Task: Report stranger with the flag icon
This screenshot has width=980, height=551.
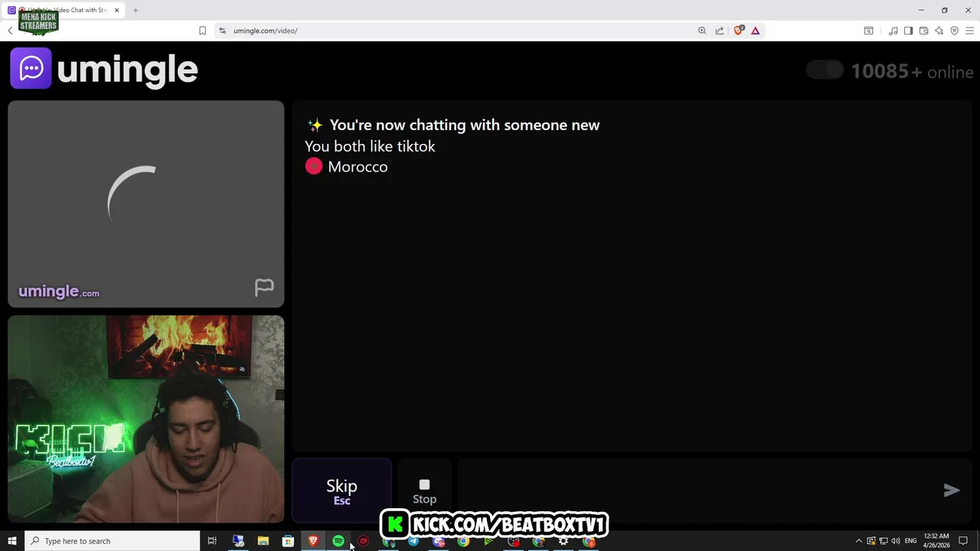Action: 264,287
